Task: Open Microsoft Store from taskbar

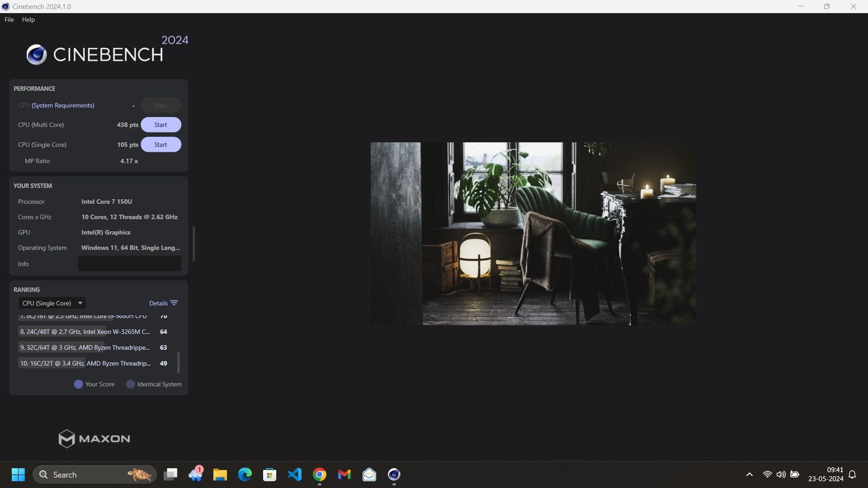Action: [270, 474]
